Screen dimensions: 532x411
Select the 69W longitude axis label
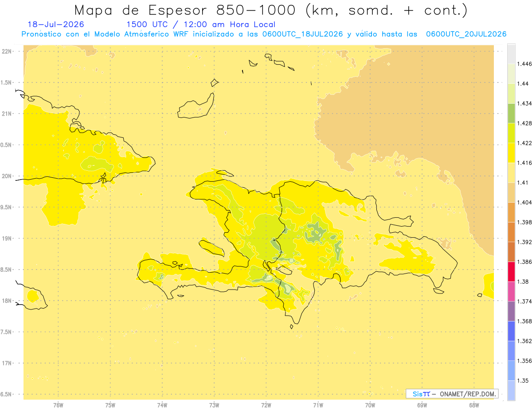tap(422, 404)
